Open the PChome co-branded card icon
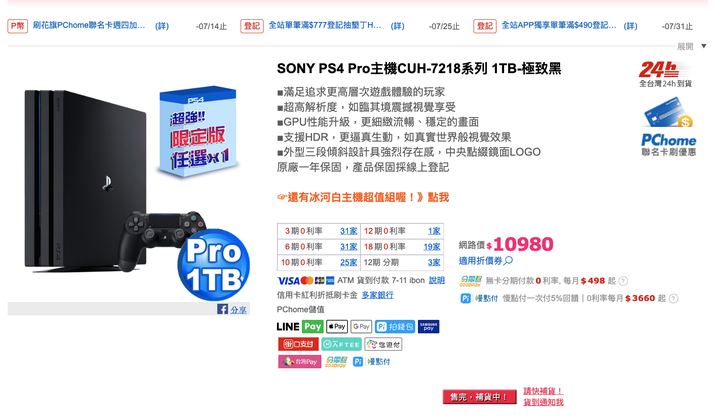The image size is (720, 419). pos(669,127)
